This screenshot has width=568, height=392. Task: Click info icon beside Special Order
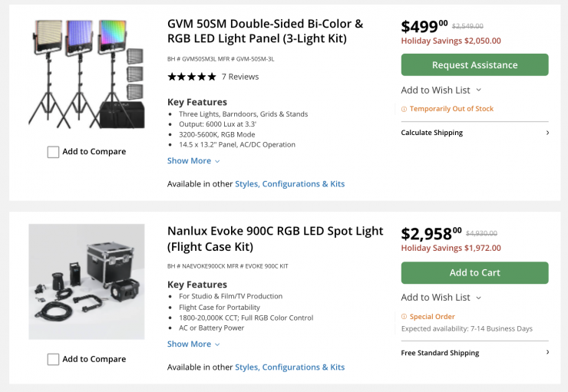click(405, 316)
